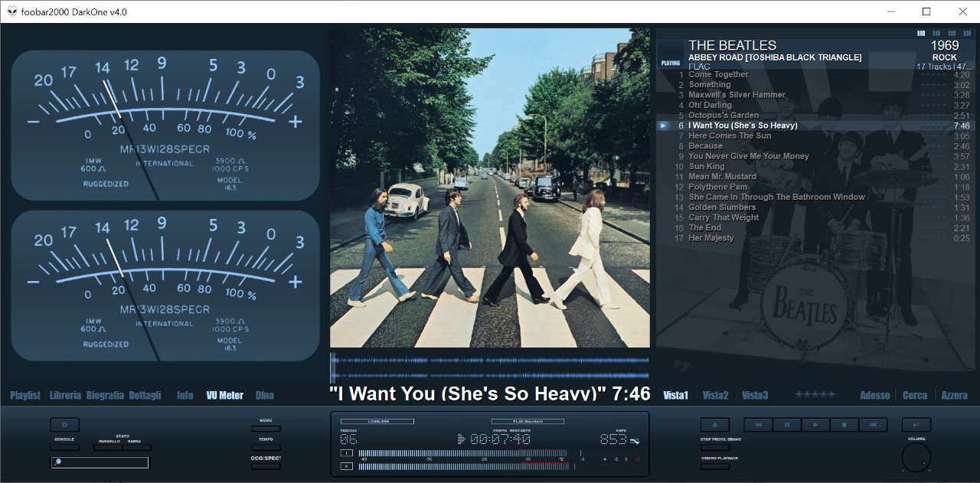980x483 pixels.
Task: Skip to the previous track
Action: pyautogui.click(x=758, y=425)
